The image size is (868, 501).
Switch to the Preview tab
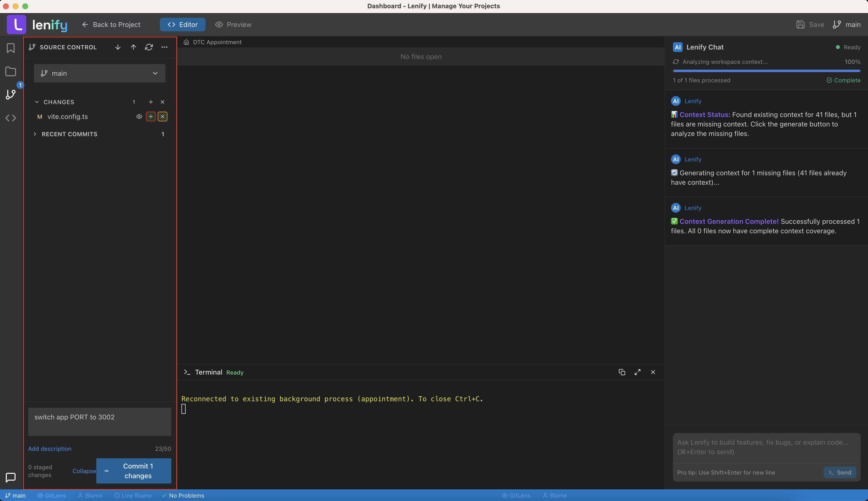(x=233, y=25)
